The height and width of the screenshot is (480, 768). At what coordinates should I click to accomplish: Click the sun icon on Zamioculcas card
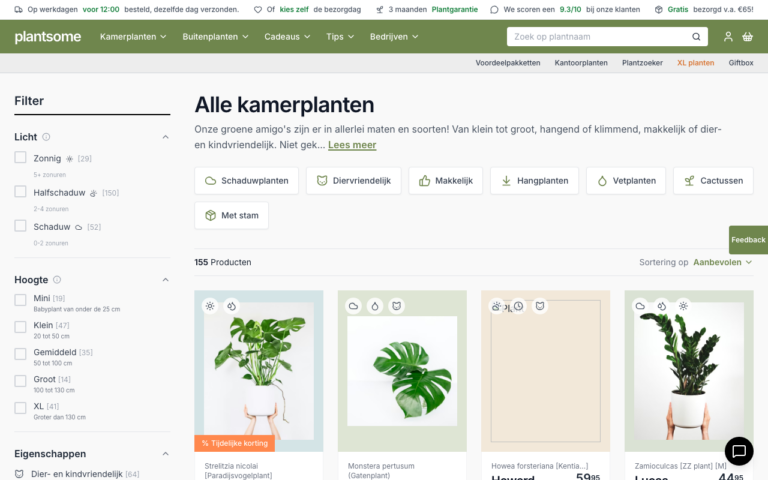tap(683, 306)
